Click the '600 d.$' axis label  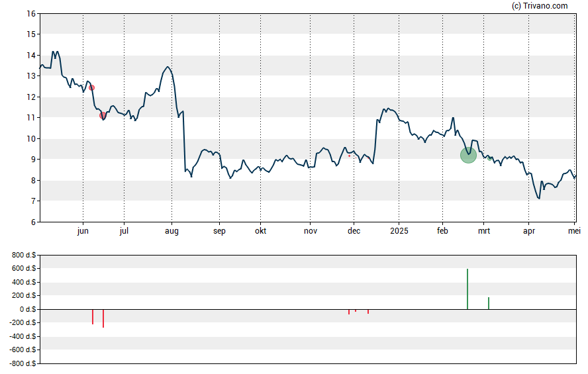[x=24, y=268]
